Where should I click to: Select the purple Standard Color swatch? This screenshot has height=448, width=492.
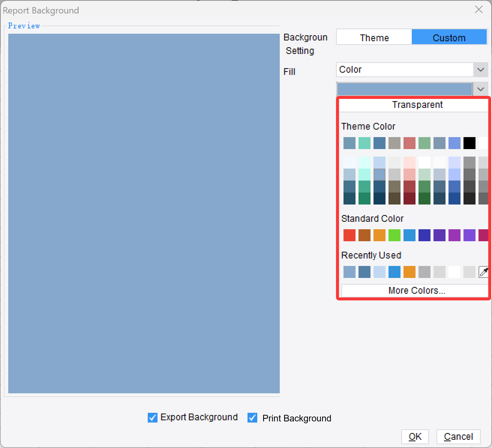point(439,235)
